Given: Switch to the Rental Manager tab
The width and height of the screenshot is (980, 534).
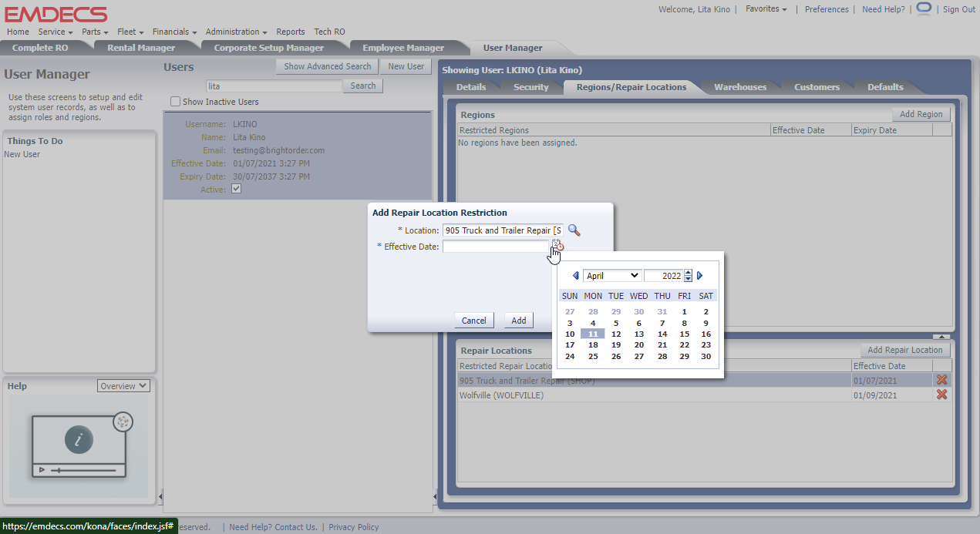Looking at the screenshot, I should [141, 48].
